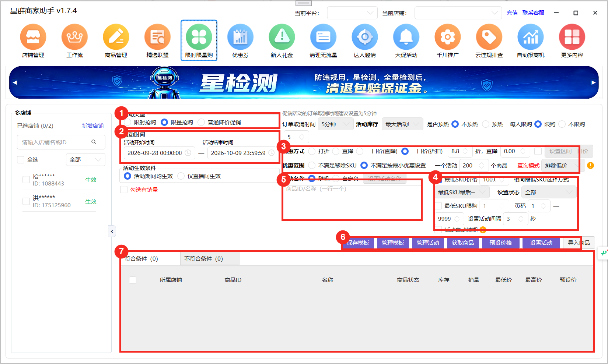Screen dimensions: 608x364
Task: Open the 清理无流量 cleanup icon
Action: pos(324,37)
